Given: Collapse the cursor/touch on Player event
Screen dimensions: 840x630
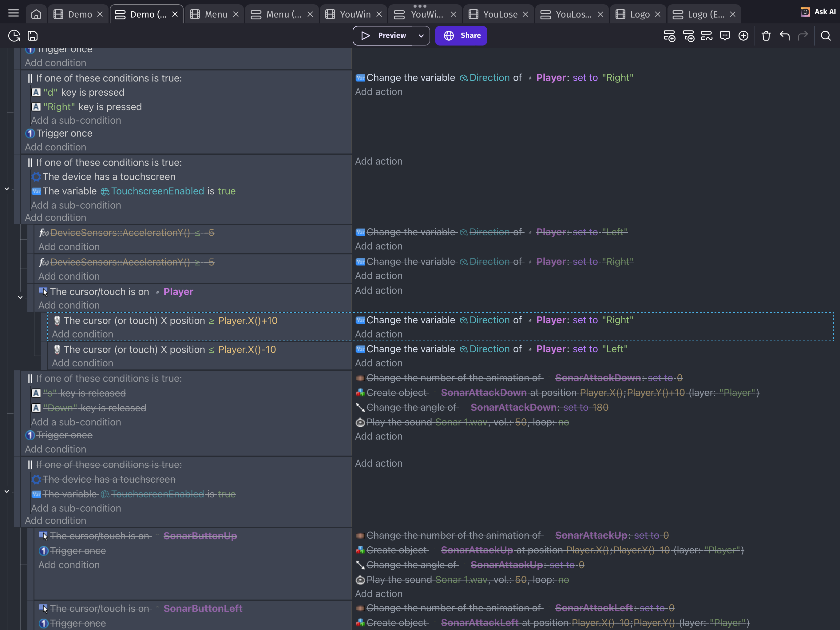Looking at the screenshot, I should tap(21, 297).
